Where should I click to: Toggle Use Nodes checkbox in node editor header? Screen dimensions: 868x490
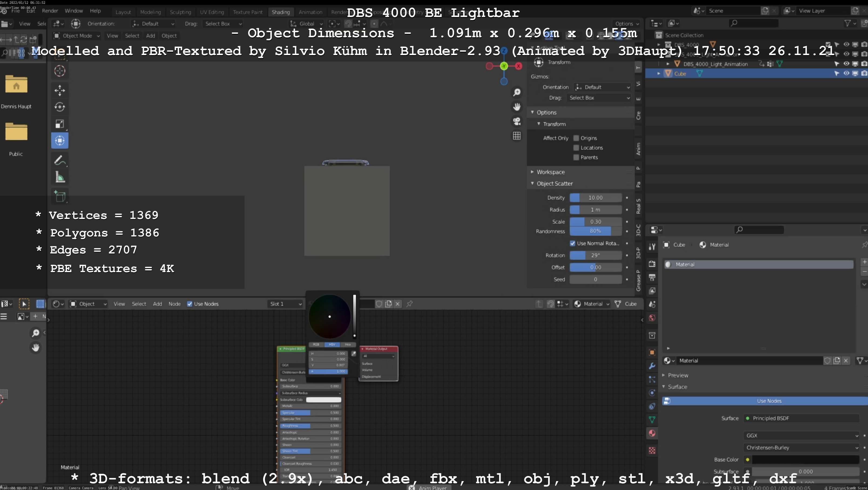point(190,304)
